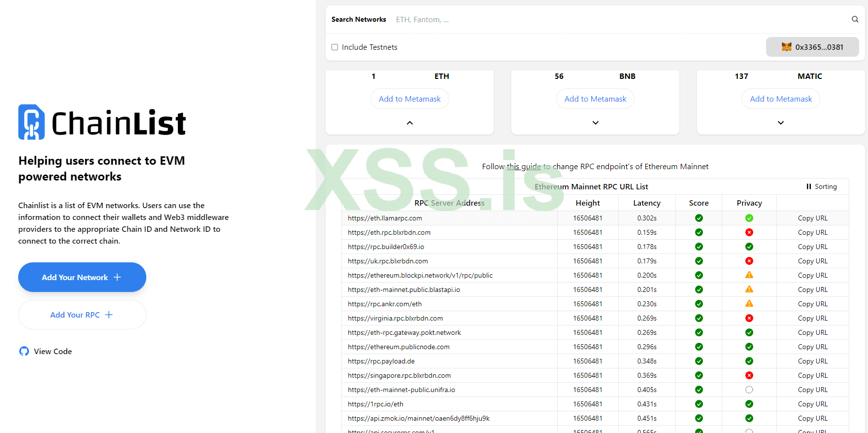Click the pause icon next to Sorting
The image size is (868, 433).
[808, 186]
